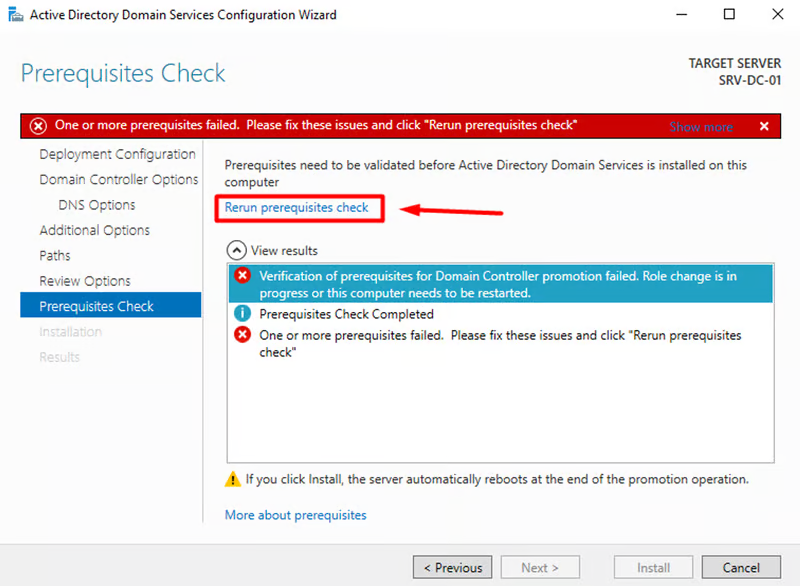
Task: Click the blue info icon for Prerequisites Check Completed
Action: tap(242, 314)
